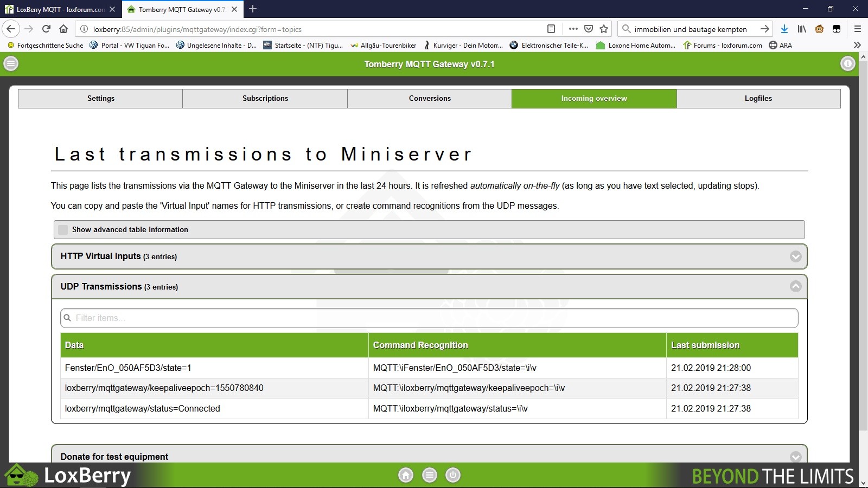The height and width of the screenshot is (488, 868).
Task: Select mqttgateway/status=\i\v command recognition cell
Action: click(x=518, y=409)
